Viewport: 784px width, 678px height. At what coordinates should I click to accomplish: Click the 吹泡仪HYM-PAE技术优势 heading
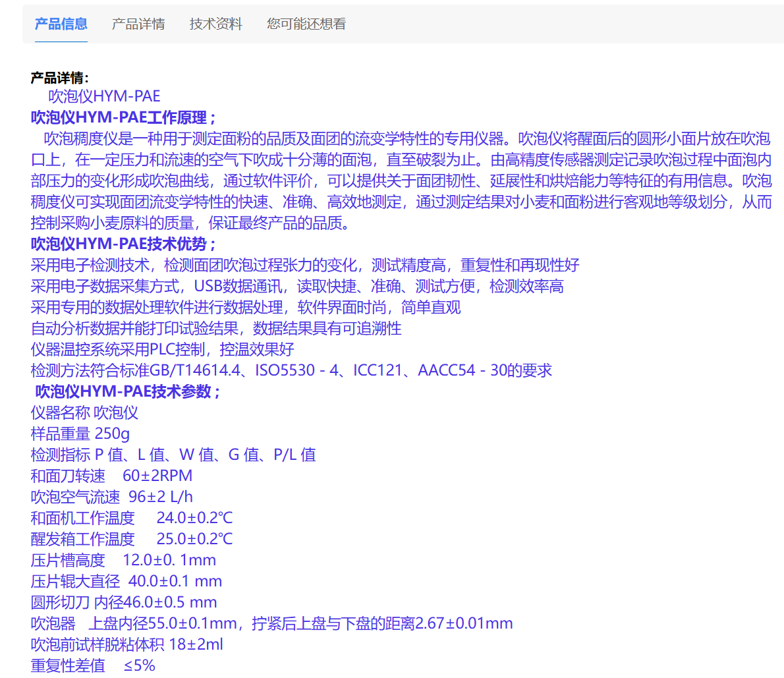coord(123,244)
